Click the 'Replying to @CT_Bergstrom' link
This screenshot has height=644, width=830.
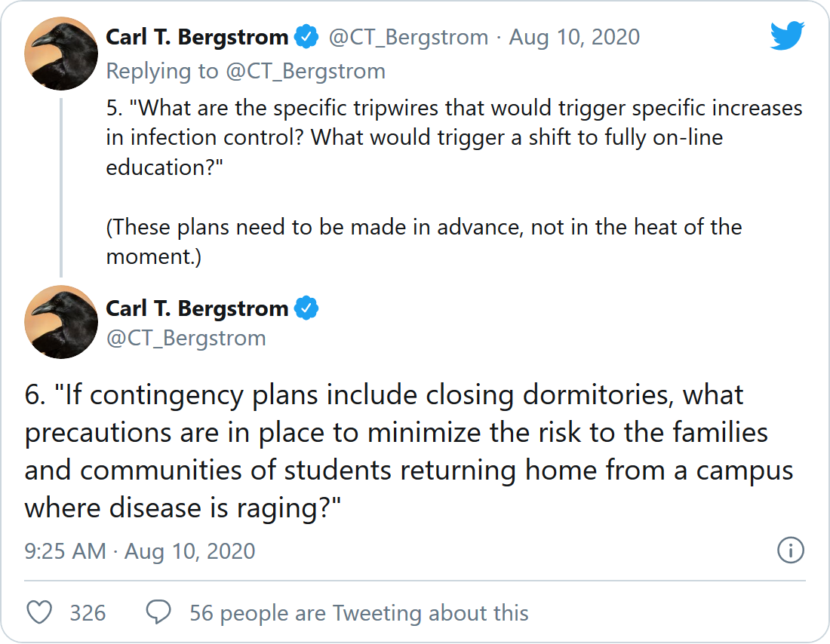[x=245, y=71]
